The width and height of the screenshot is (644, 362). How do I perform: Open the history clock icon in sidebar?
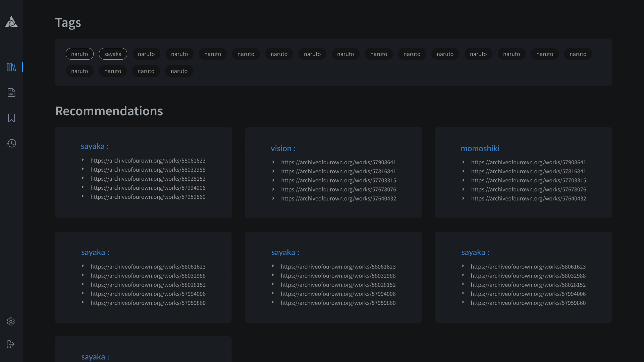(x=11, y=143)
